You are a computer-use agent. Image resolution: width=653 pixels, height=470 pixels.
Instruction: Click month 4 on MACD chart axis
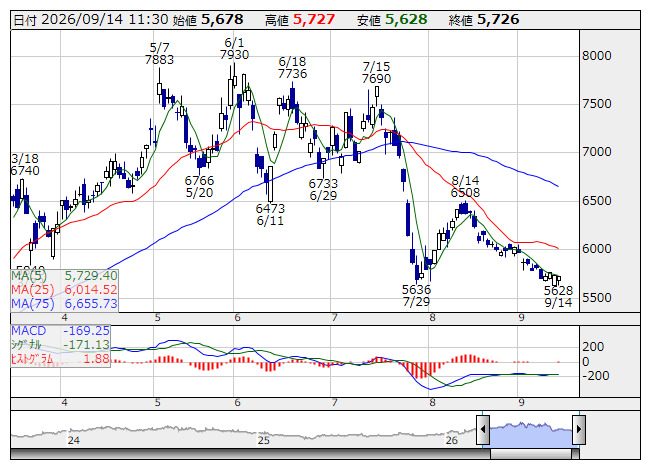tap(64, 403)
